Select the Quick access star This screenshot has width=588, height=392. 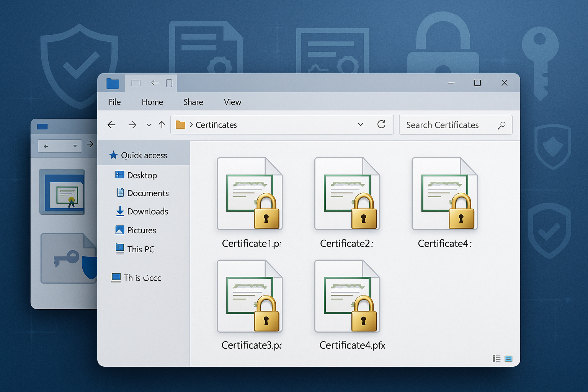[x=114, y=155]
